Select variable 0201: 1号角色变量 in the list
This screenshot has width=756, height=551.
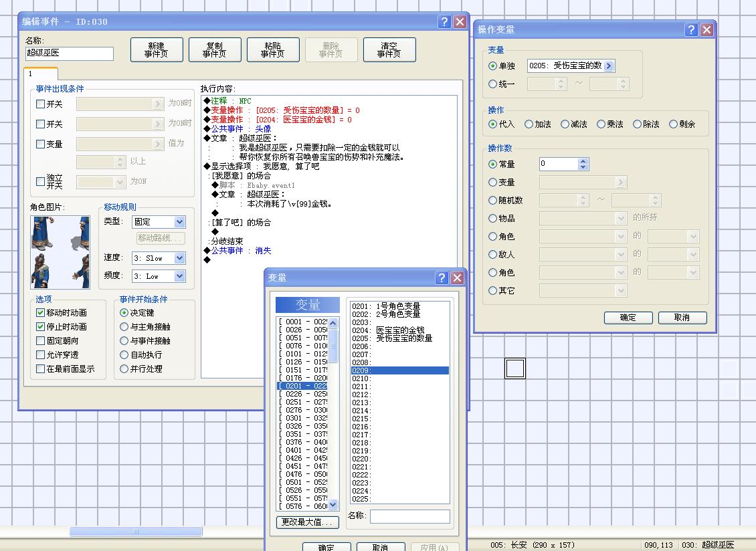tap(399, 306)
